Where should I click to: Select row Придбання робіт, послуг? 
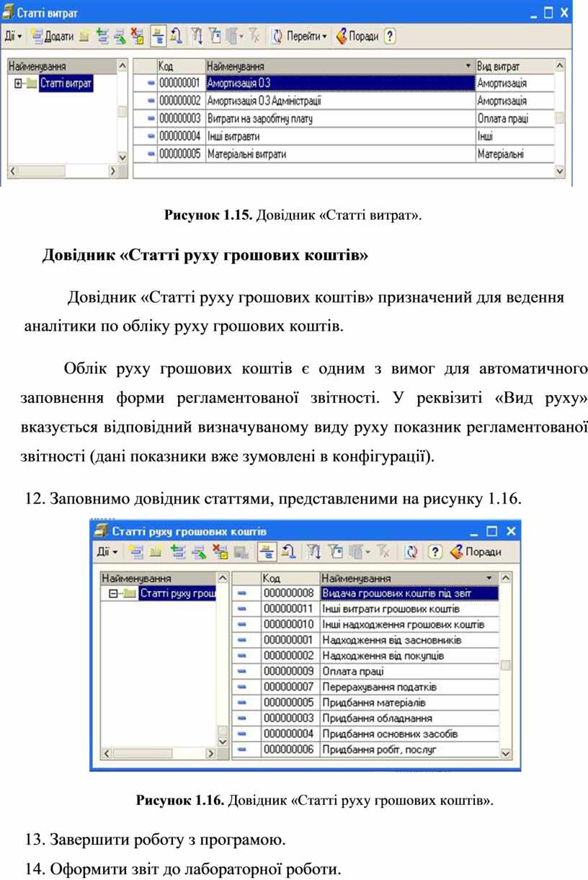point(366,750)
